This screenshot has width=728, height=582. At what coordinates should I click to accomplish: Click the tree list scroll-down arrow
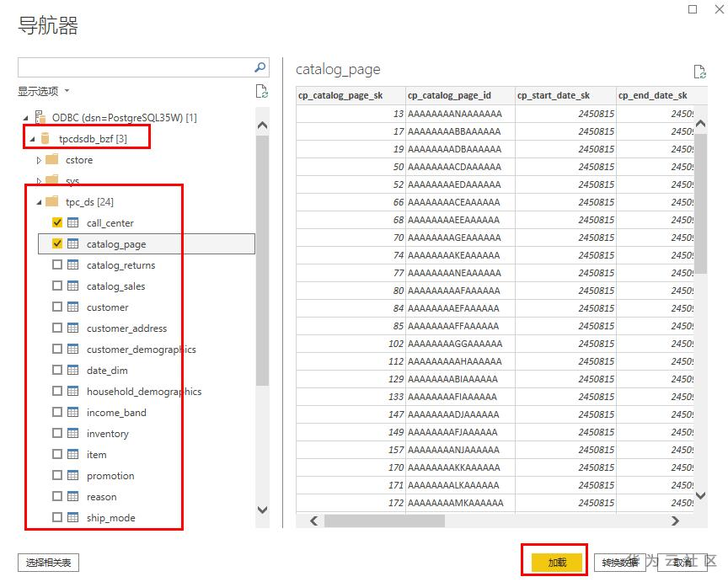pos(262,510)
